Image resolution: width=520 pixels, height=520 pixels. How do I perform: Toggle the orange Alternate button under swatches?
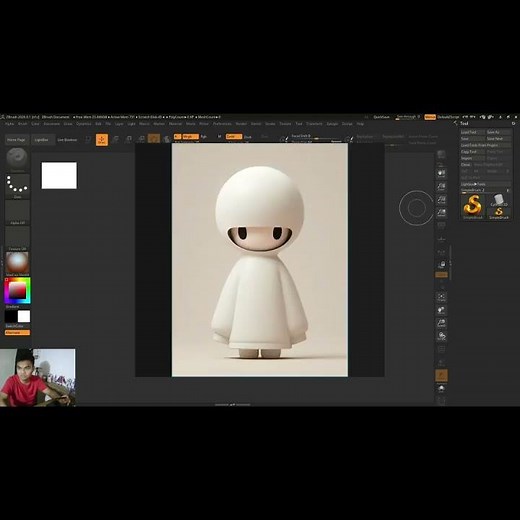[x=17, y=333]
